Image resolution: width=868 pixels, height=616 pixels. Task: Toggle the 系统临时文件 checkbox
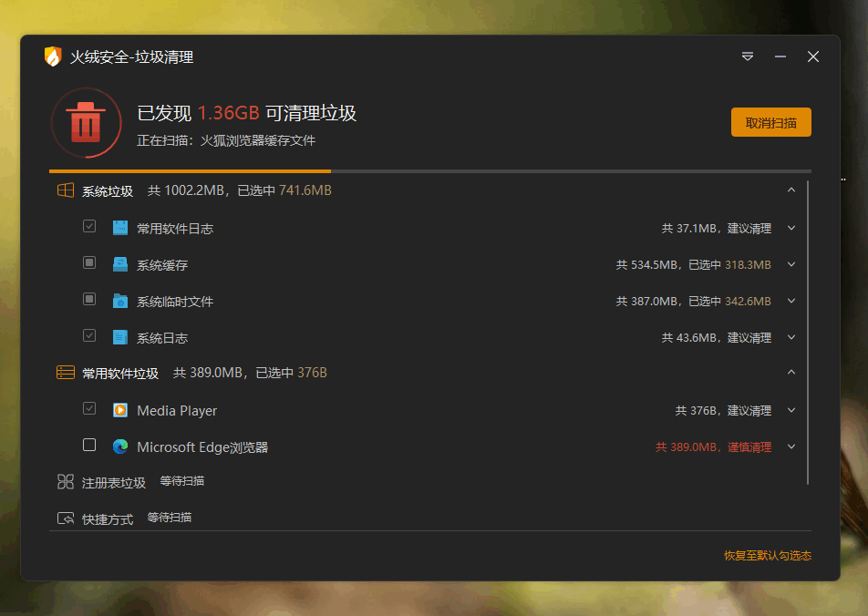coord(89,300)
